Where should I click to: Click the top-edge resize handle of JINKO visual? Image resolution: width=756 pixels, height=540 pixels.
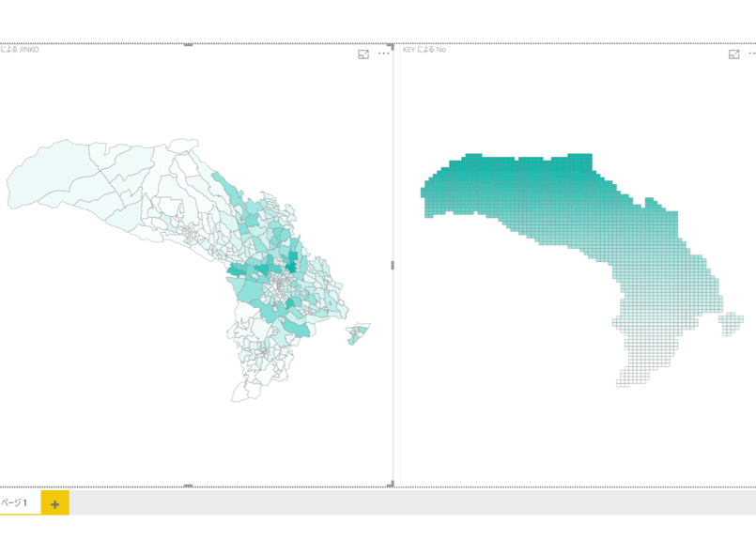tap(189, 45)
